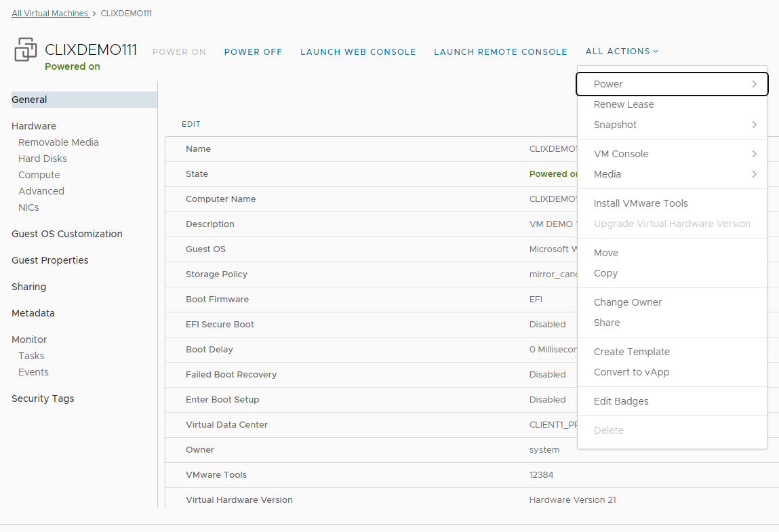
Task: Click Change Owner menu item
Action: click(628, 302)
